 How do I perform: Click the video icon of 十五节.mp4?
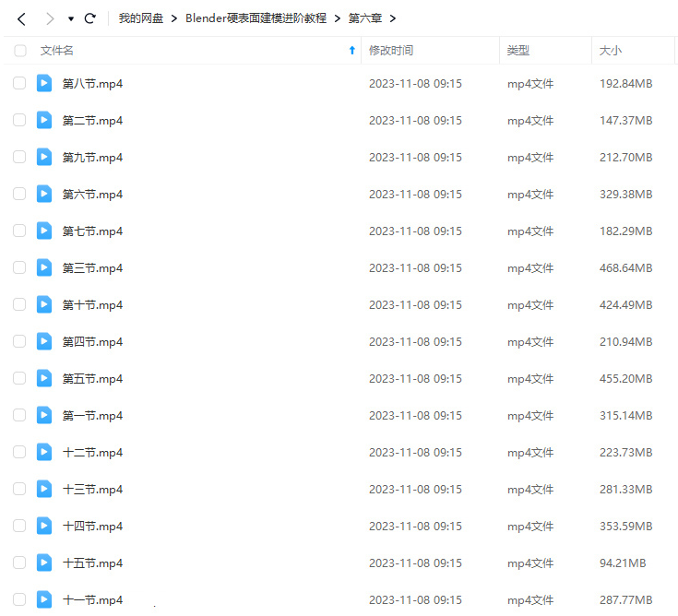pyautogui.click(x=44, y=563)
